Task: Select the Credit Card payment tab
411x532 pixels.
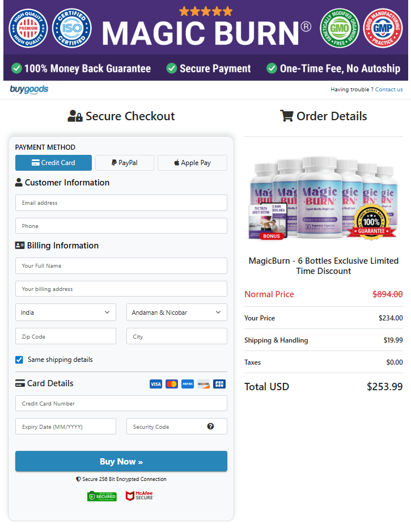Action: [53, 163]
